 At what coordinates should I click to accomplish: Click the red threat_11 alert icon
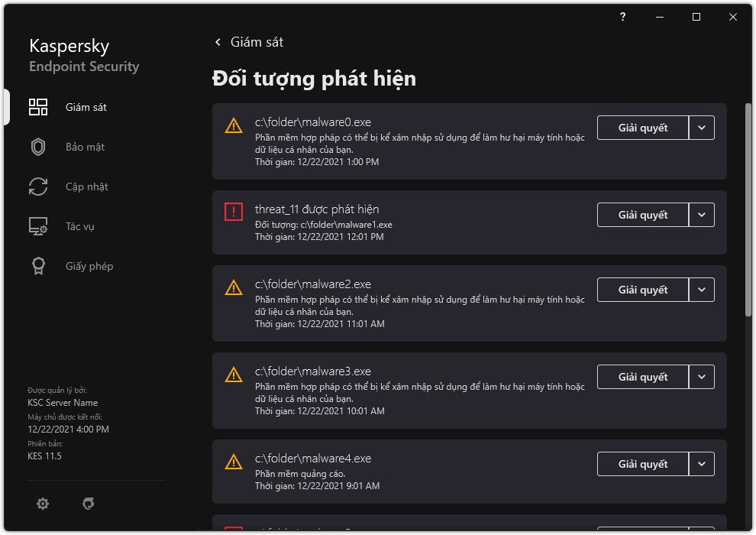coord(233,212)
